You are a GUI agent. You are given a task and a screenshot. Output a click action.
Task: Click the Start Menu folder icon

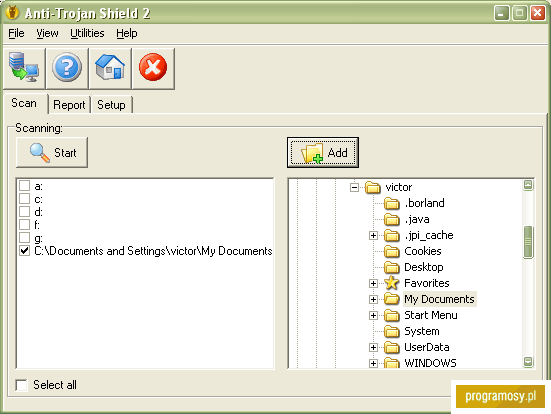pyautogui.click(x=391, y=315)
